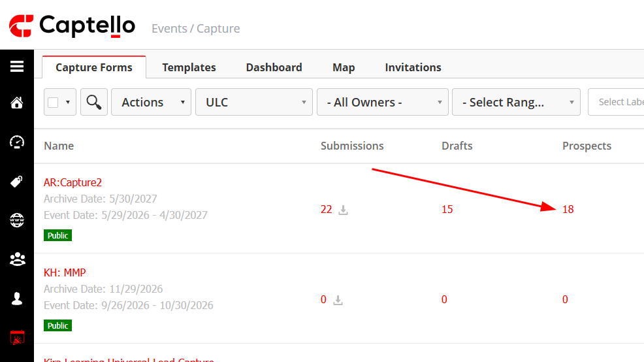Image resolution: width=644 pixels, height=362 pixels.
Task: Open the 18 prospects count for AR:Capture2
Action: [568, 210]
